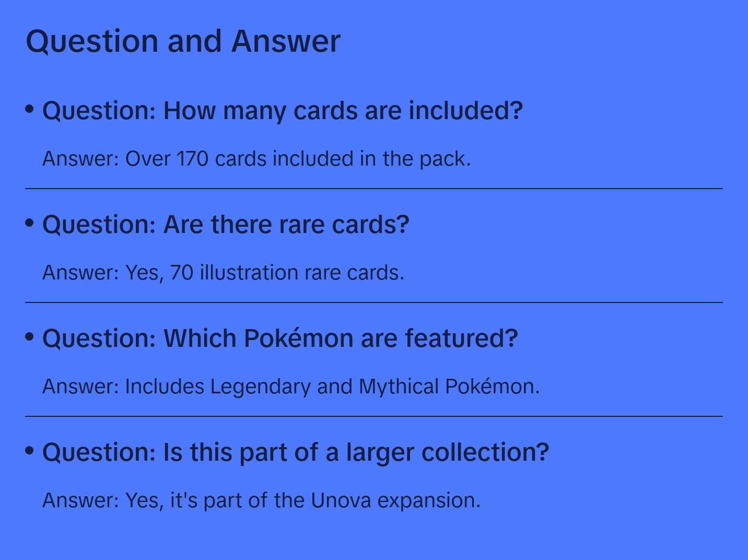Click the divider below the illustration rare answer
Image resolution: width=748 pixels, height=560 pixels.
[374, 302]
